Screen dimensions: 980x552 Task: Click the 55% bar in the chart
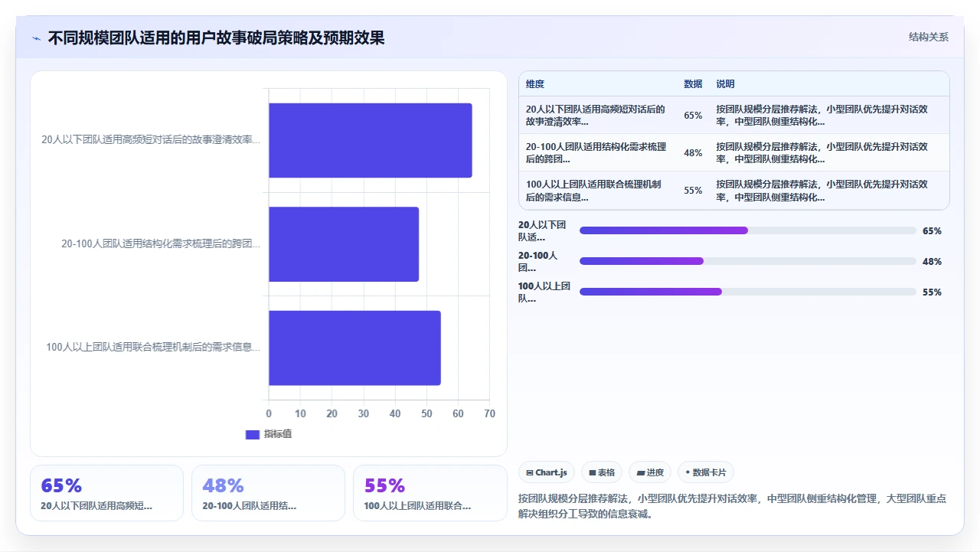(x=354, y=348)
